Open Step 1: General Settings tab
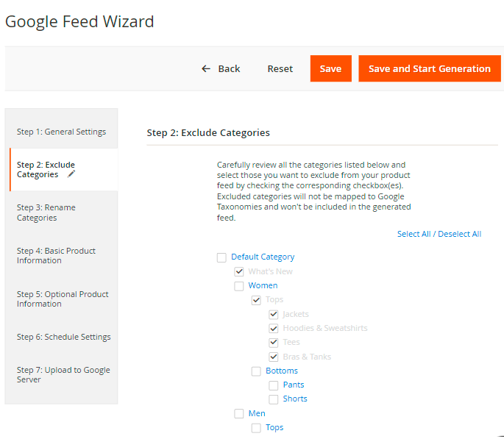Viewport: 504px width, 439px height. point(62,132)
